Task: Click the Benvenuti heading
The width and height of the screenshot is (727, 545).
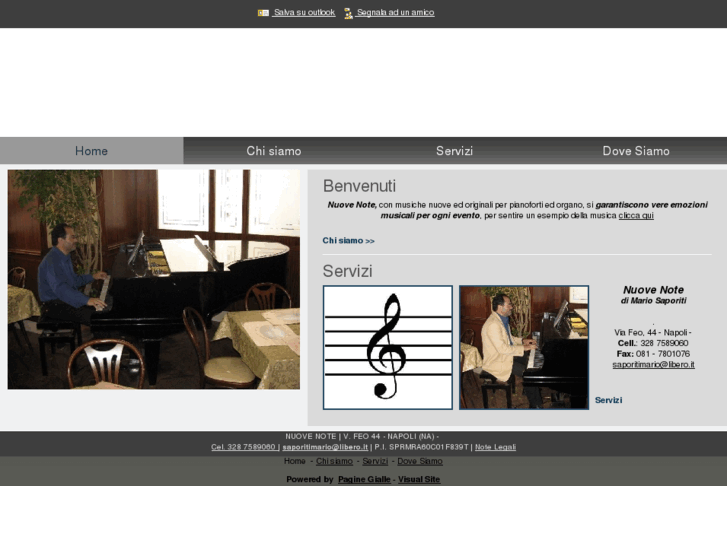Action: coord(359,186)
